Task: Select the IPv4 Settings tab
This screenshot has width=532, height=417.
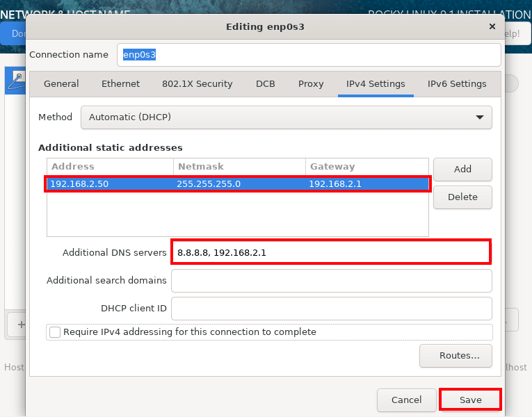Action: pyautogui.click(x=376, y=83)
